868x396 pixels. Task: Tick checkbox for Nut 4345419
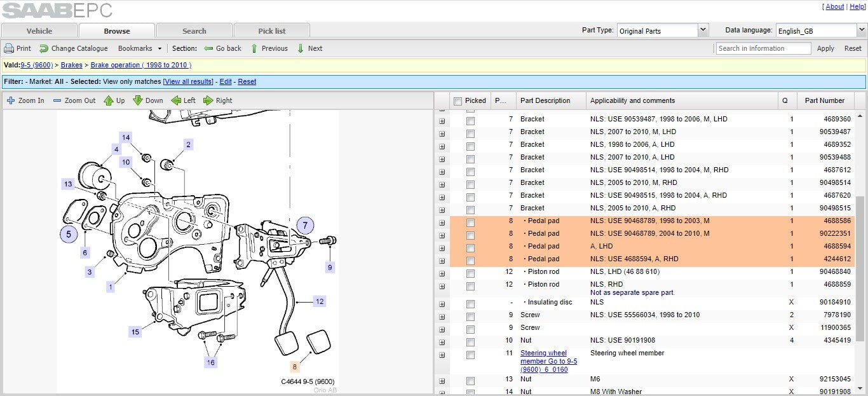[x=470, y=342]
